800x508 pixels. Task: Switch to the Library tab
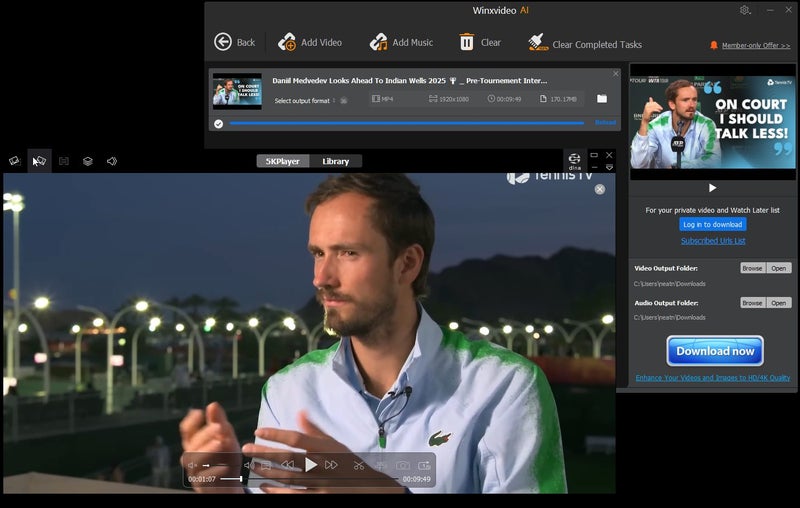[x=336, y=161]
